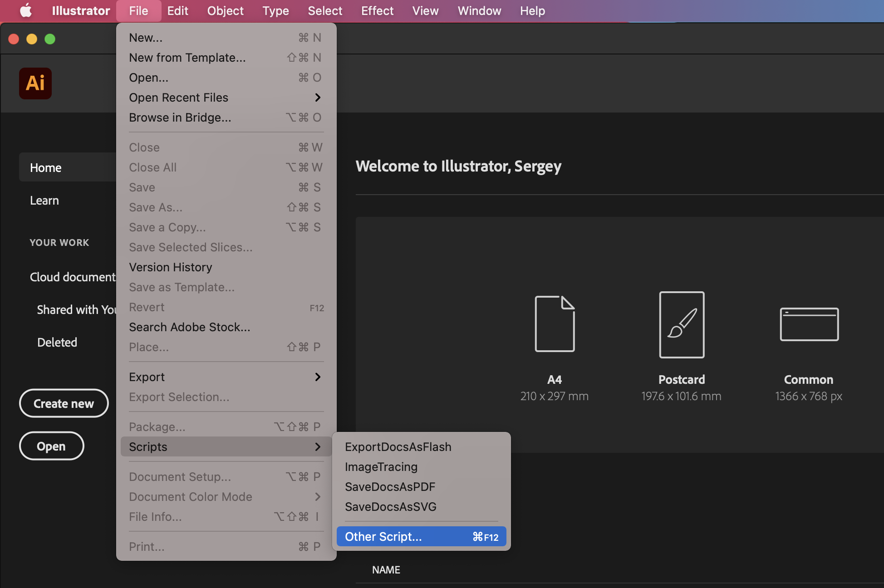
Task: Pick the Common 1366 x 768 preset icon
Action: [809, 324]
